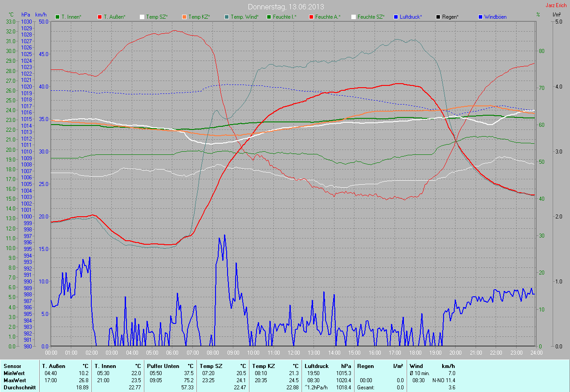Select the Windböen legend label
Image resolution: width=570 pixels, height=392 pixels.
click(495, 17)
